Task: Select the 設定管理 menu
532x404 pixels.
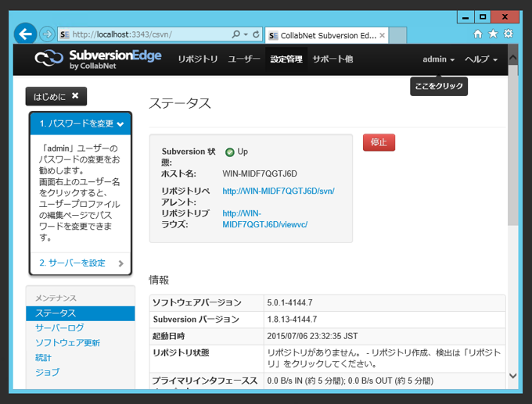Action: pyautogui.click(x=286, y=59)
